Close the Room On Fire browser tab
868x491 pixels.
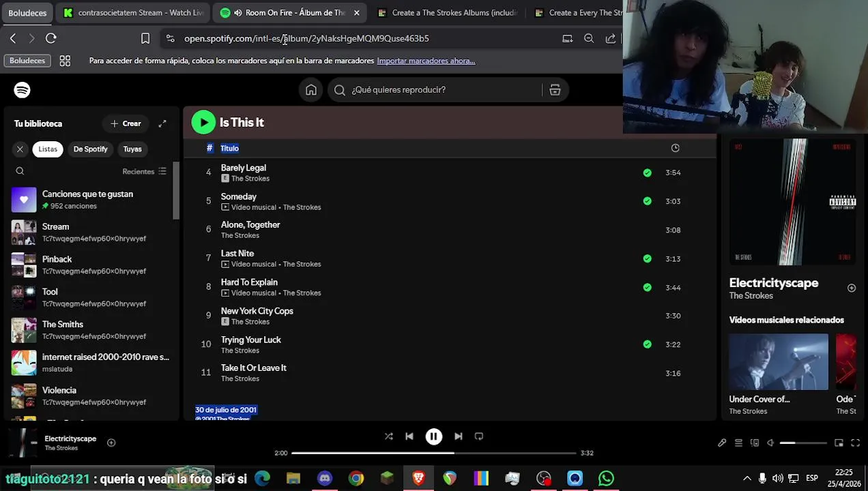(356, 12)
